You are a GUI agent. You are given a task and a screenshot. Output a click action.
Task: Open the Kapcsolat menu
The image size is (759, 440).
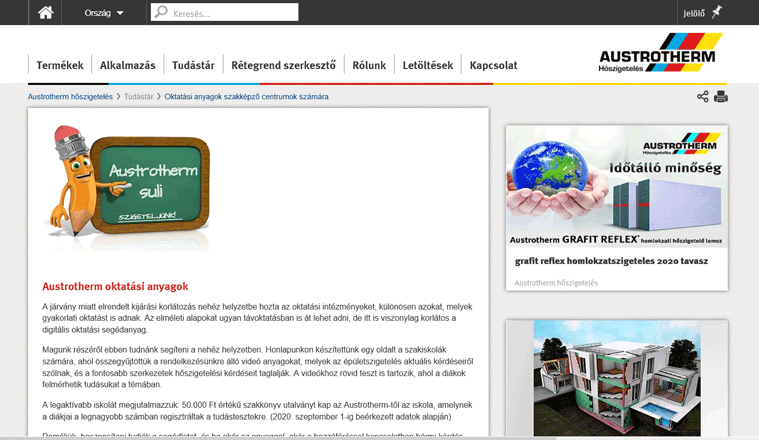point(493,65)
